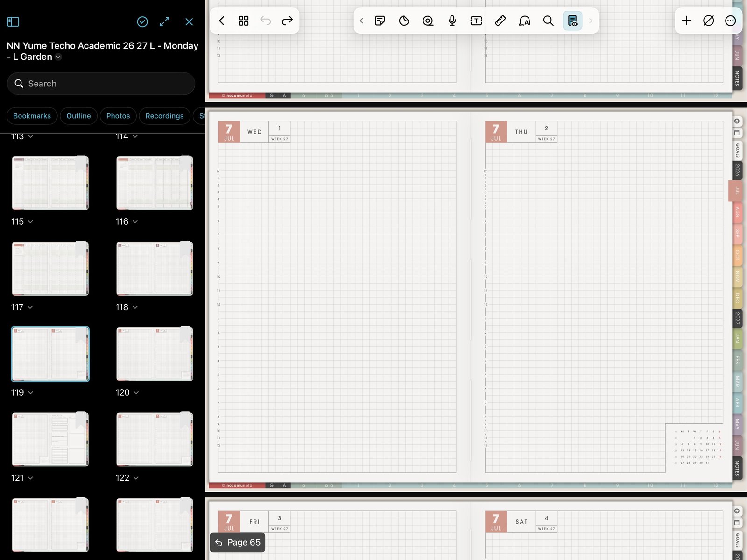The height and width of the screenshot is (560, 747).
Task: Expand the page panel to full screen
Action: pyautogui.click(x=165, y=21)
